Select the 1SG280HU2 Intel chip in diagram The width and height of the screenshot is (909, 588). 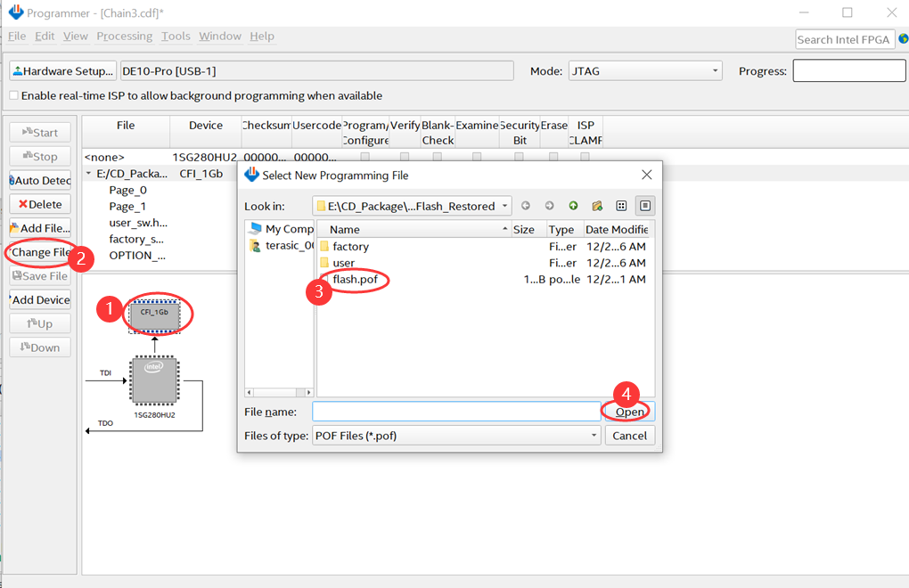click(x=154, y=380)
